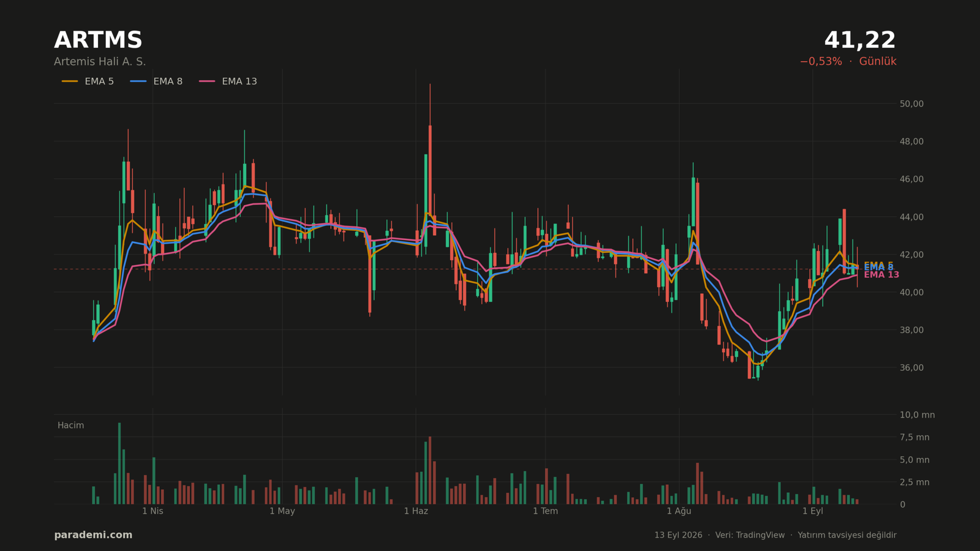Screen dimensions: 980x551
Task: Click the 7,5 mn volume axis label
Action: coord(914,437)
